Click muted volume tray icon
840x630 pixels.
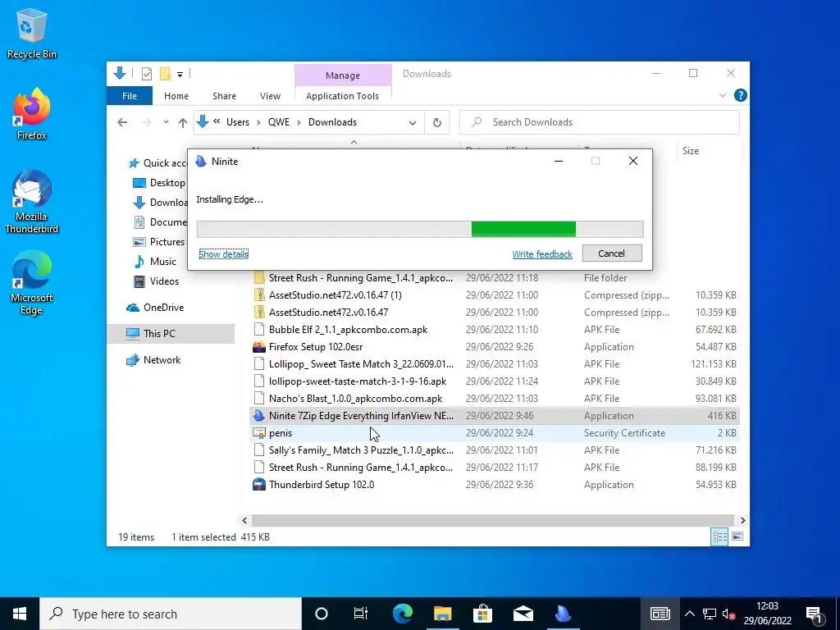tap(728, 614)
